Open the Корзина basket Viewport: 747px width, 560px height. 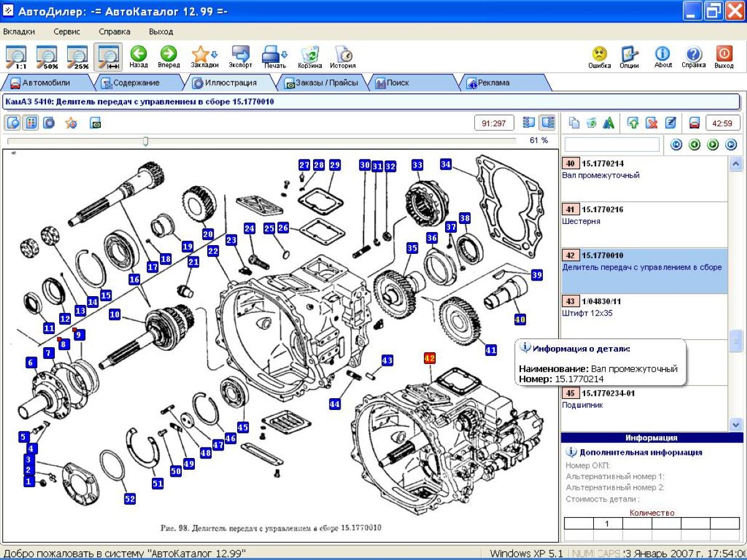click(x=310, y=57)
